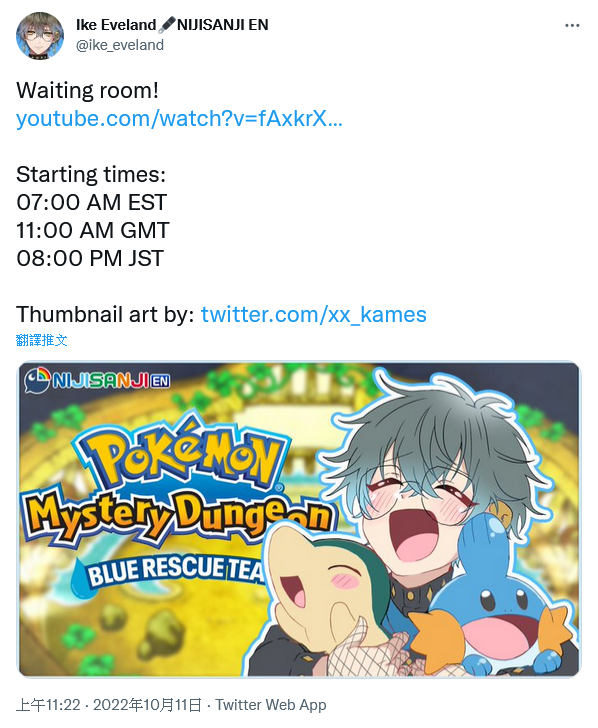Open the Ike Eveland NIJISANJI EN display name
The height and width of the screenshot is (728, 598).
pyautogui.click(x=172, y=25)
